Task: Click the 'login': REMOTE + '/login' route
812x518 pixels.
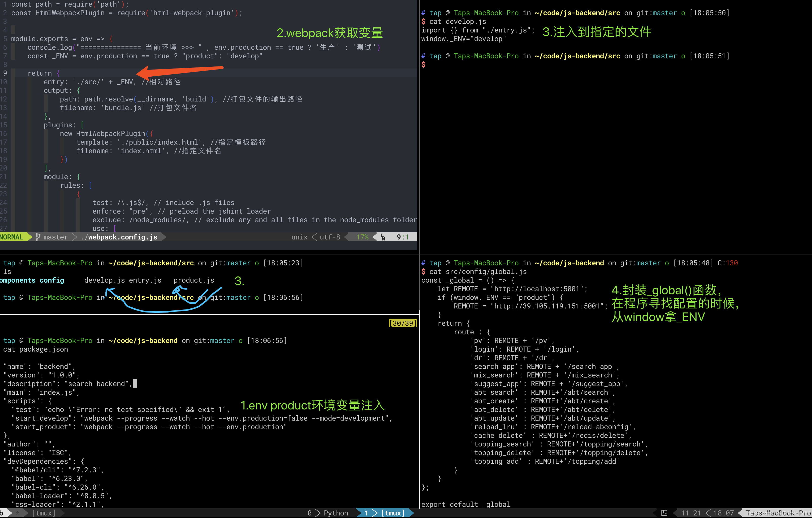Action: [x=525, y=349]
